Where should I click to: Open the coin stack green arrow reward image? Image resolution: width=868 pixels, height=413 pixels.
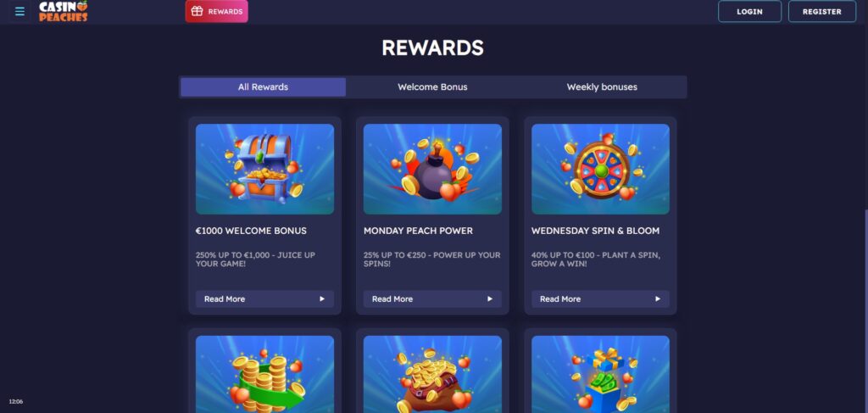pos(264,374)
